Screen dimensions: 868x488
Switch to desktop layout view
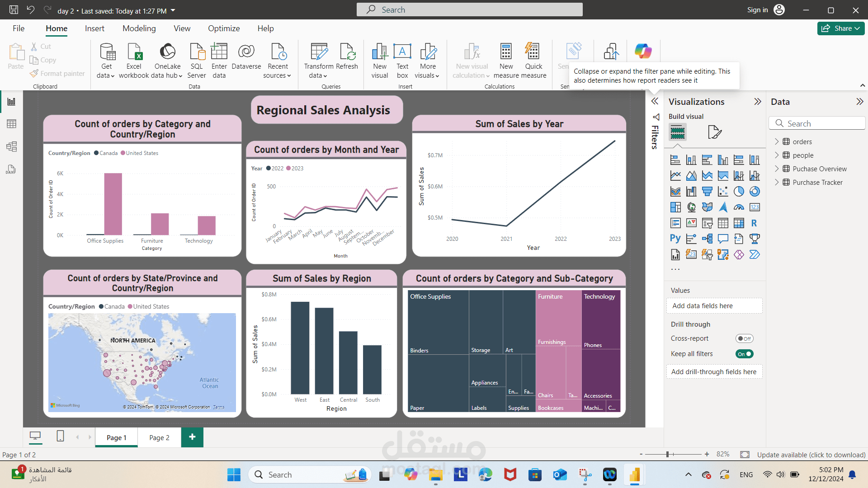point(35,436)
